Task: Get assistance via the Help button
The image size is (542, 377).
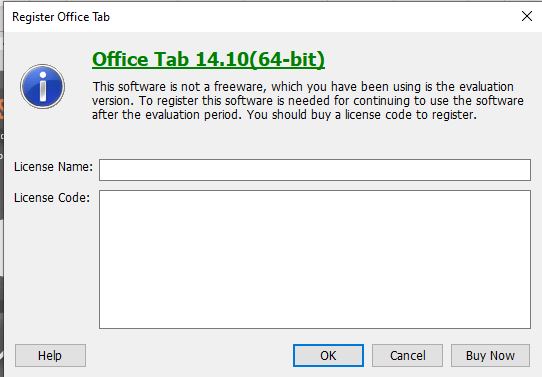Action: tap(50, 355)
